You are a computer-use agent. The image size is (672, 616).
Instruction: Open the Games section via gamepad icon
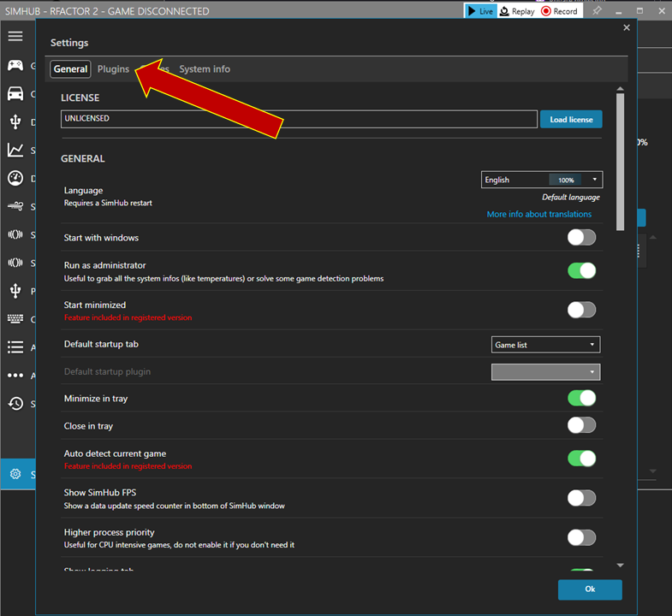(x=15, y=66)
